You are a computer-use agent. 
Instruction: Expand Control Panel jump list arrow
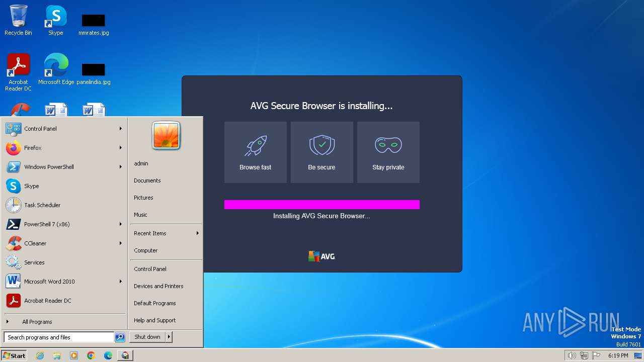121,129
